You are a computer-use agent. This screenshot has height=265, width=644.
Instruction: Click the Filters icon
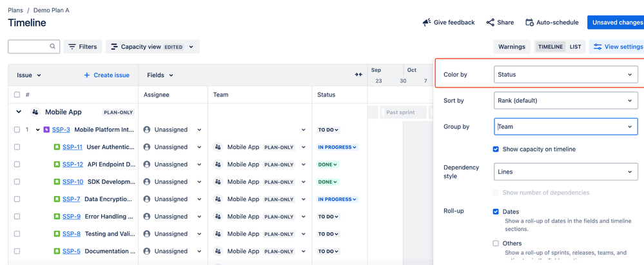pyautogui.click(x=72, y=47)
